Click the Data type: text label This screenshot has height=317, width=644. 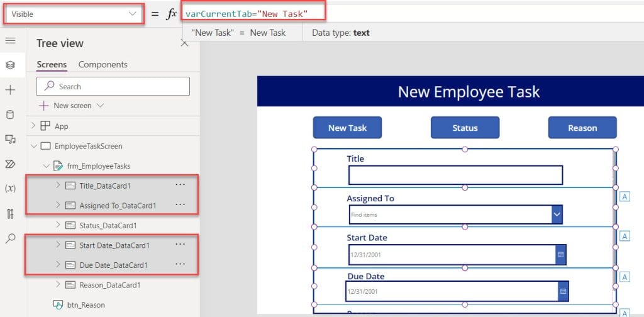click(x=341, y=33)
